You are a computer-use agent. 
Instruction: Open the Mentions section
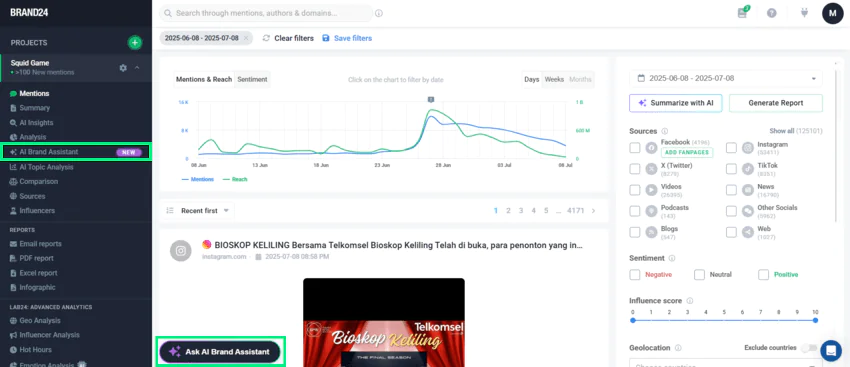pos(34,93)
